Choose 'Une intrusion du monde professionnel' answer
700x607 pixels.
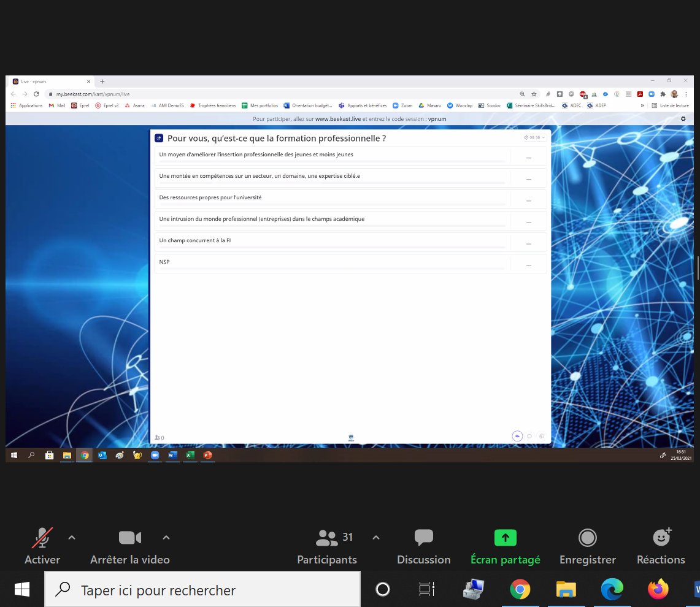[350, 221]
